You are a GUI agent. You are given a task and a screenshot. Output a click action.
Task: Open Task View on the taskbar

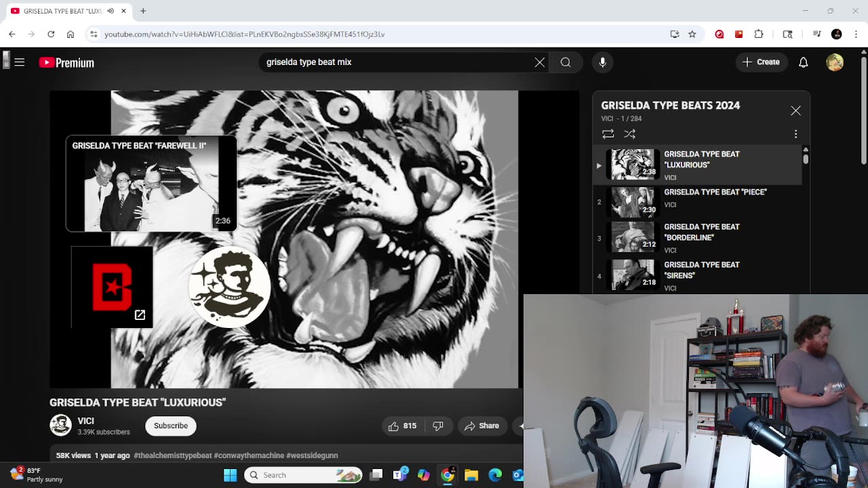[x=377, y=475]
